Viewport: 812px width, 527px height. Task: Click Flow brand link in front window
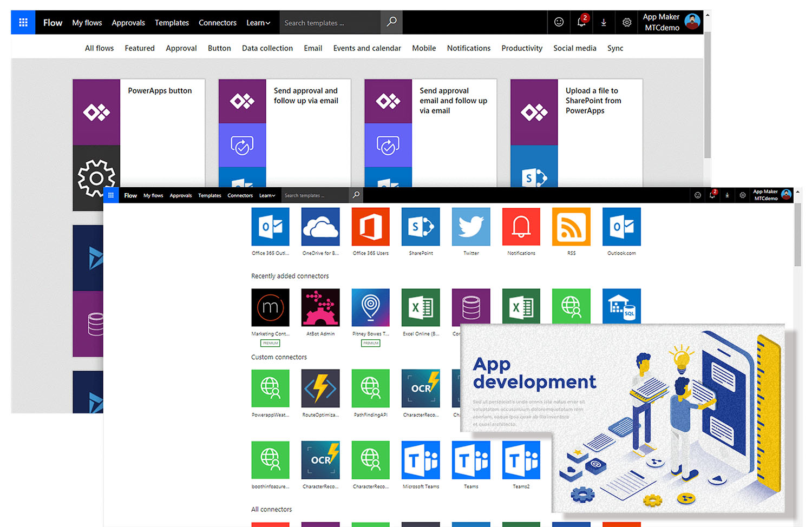click(130, 195)
